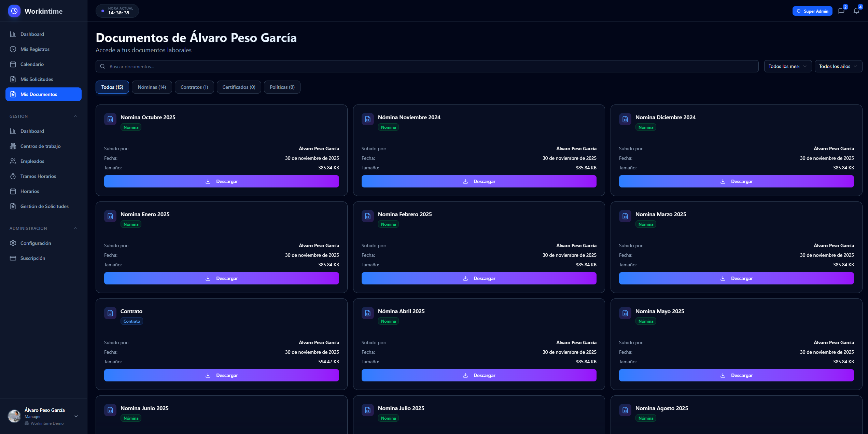The height and width of the screenshot is (434, 868).
Task: Switch to the Contratos (1) tab
Action: (x=194, y=87)
